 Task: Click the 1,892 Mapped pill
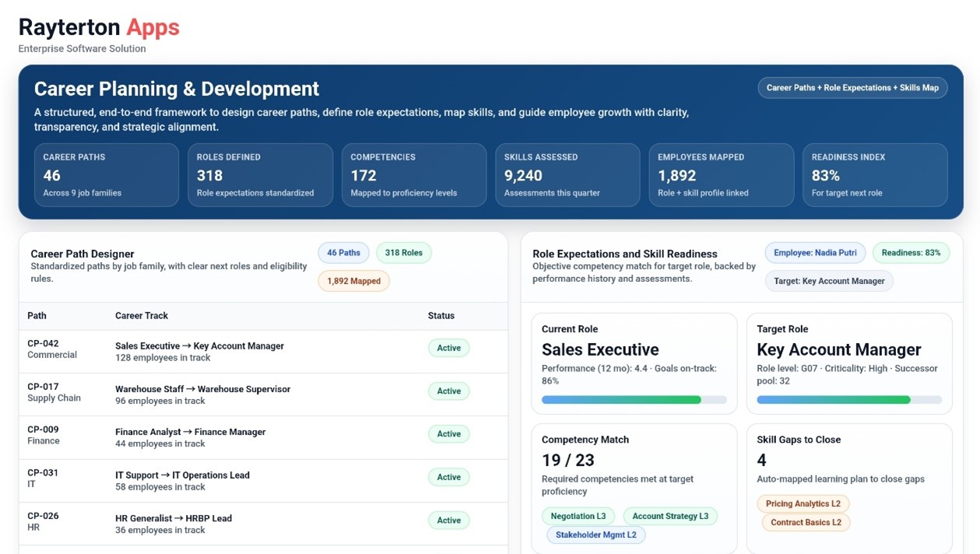coord(353,281)
